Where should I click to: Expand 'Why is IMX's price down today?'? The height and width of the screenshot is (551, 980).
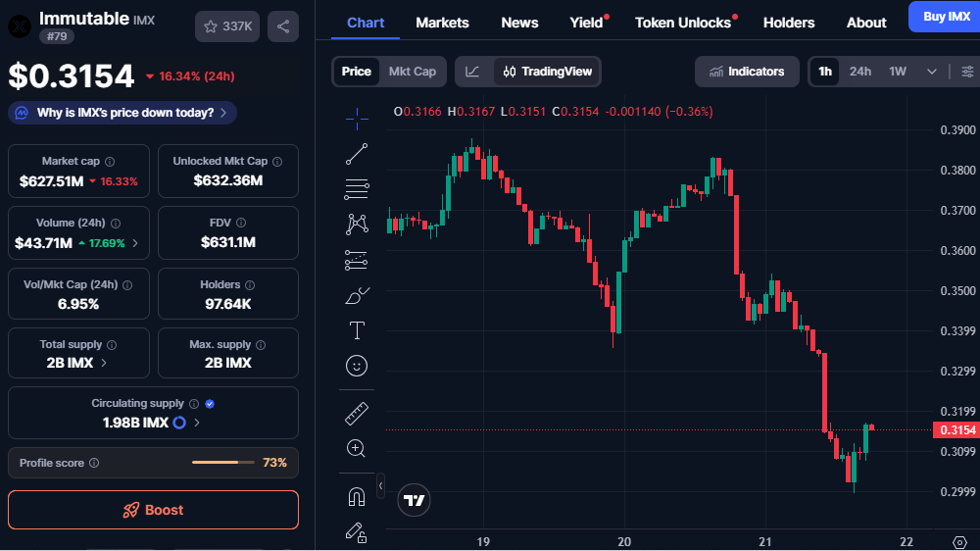point(123,113)
